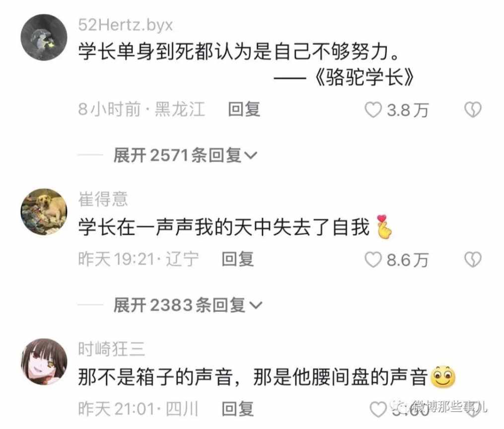Open username 时崎狂三
Viewport: 504px width, 429px height.
[x=112, y=349]
